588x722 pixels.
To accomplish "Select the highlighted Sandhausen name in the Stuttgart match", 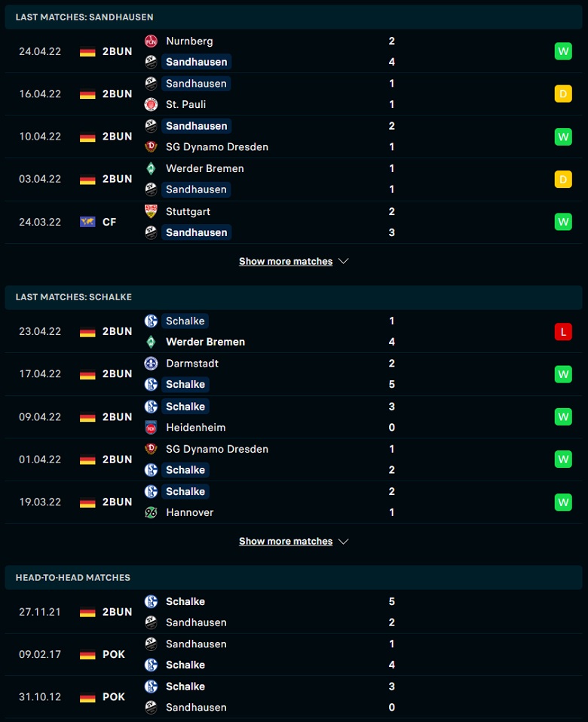I will tap(197, 232).
